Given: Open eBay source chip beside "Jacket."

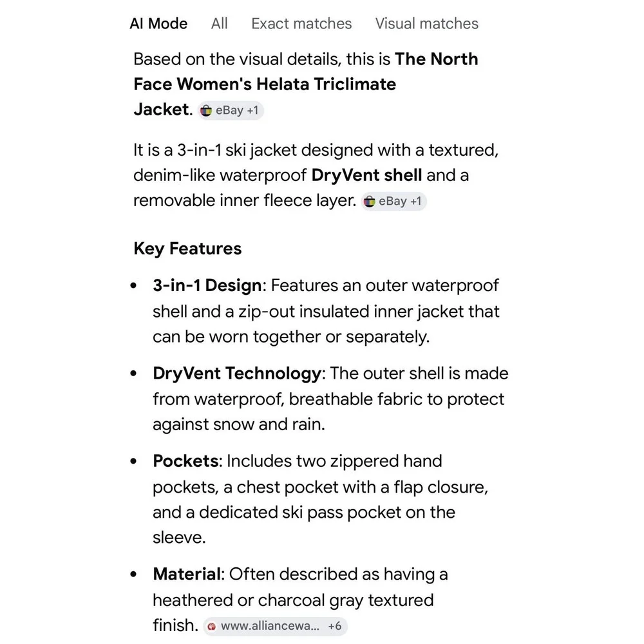Looking at the screenshot, I should [230, 111].
